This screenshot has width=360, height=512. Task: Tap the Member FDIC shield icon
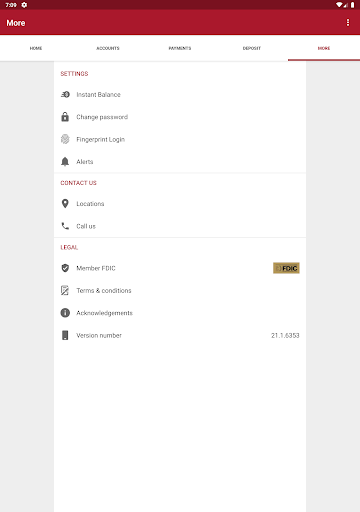coord(65,268)
